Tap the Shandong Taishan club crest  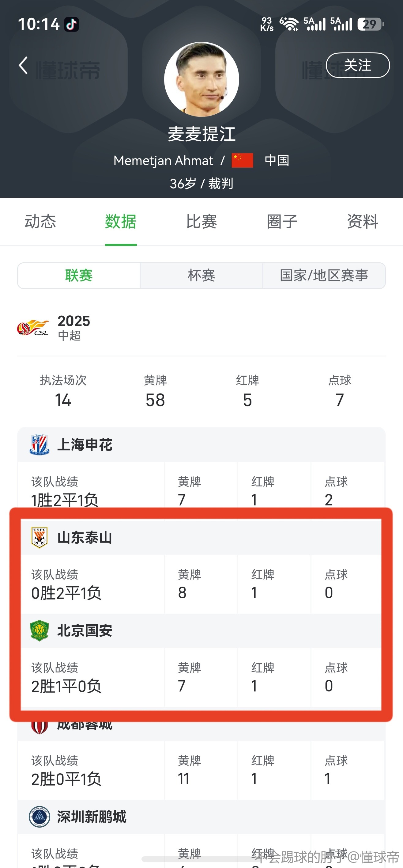pos(40,538)
